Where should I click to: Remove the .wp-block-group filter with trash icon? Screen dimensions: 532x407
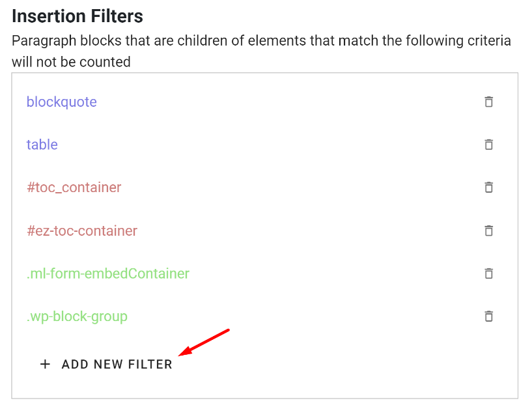488,316
